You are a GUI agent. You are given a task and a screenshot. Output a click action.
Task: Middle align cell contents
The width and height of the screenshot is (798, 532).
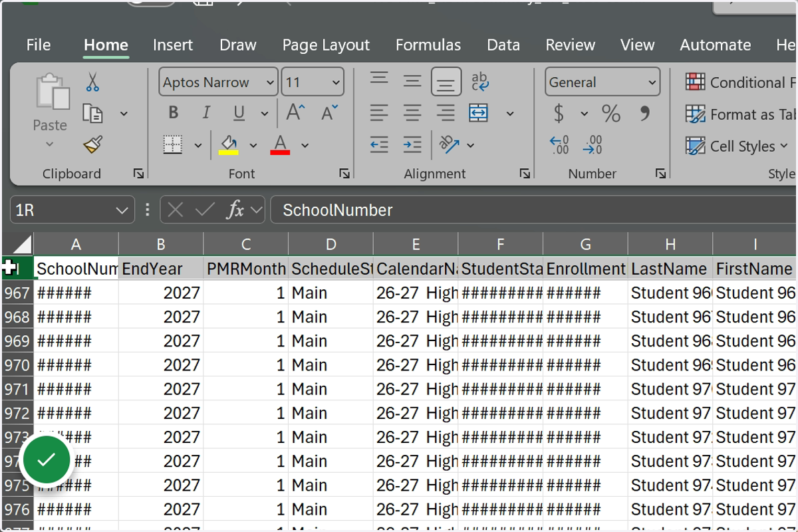click(x=412, y=81)
